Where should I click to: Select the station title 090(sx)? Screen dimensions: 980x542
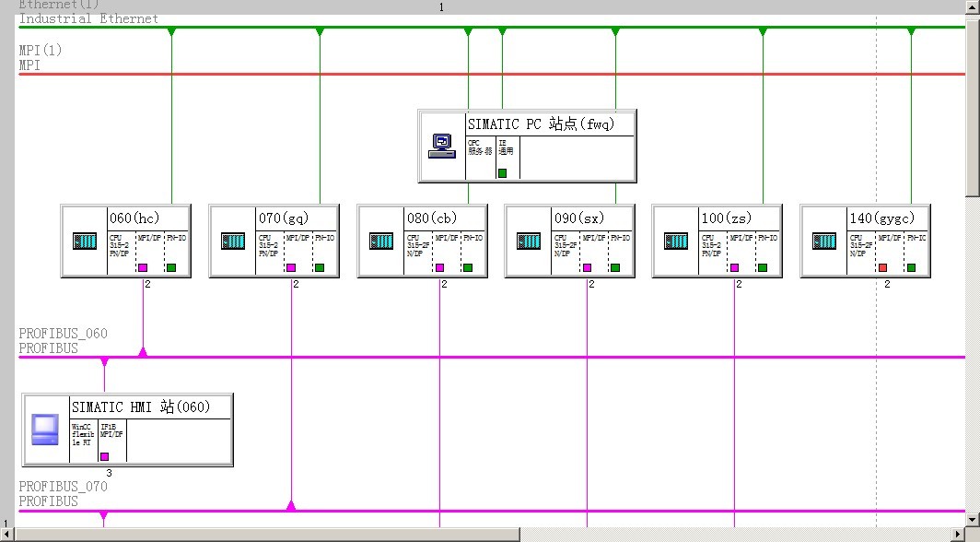click(579, 218)
